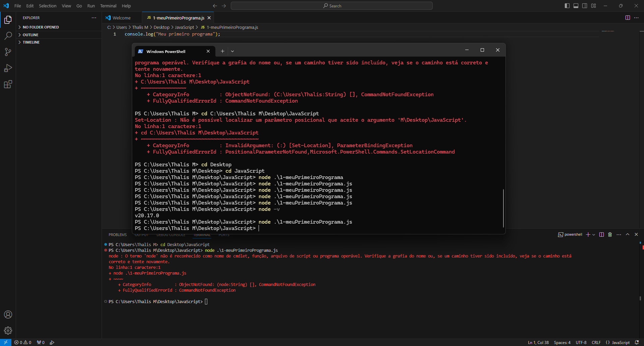Open the Source Control view
Screen dimensions: 644x346
tap(8, 52)
